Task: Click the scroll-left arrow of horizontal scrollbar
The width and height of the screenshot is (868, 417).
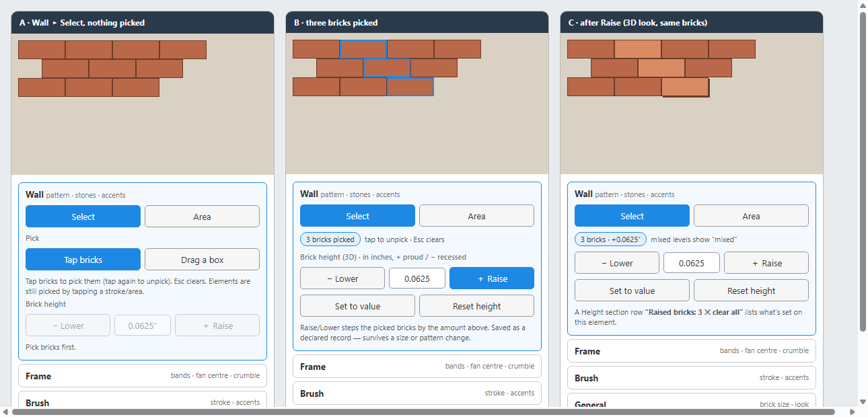Action: click(x=5, y=412)
